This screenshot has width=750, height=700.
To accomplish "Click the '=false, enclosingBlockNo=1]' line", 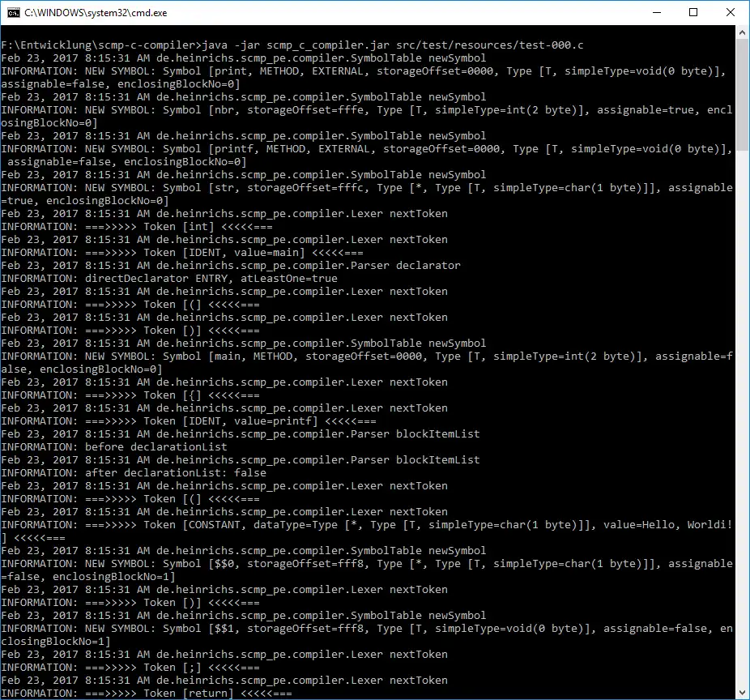I will click(x=88, y=576).
